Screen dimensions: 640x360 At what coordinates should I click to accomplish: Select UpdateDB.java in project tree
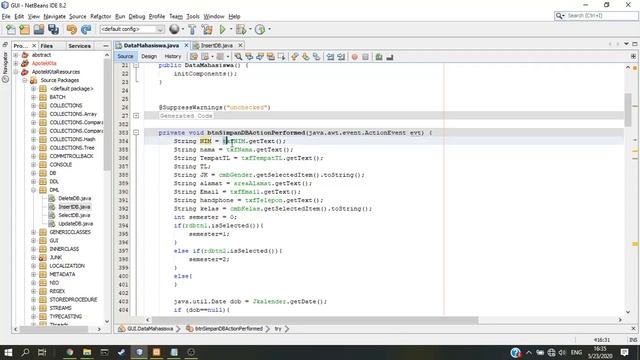76,224
